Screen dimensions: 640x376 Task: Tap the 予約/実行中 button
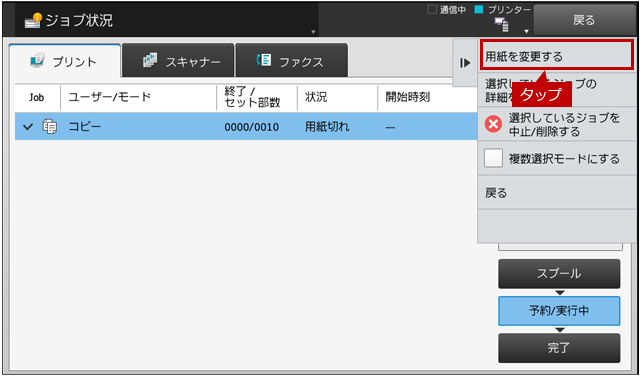[559, 311]
